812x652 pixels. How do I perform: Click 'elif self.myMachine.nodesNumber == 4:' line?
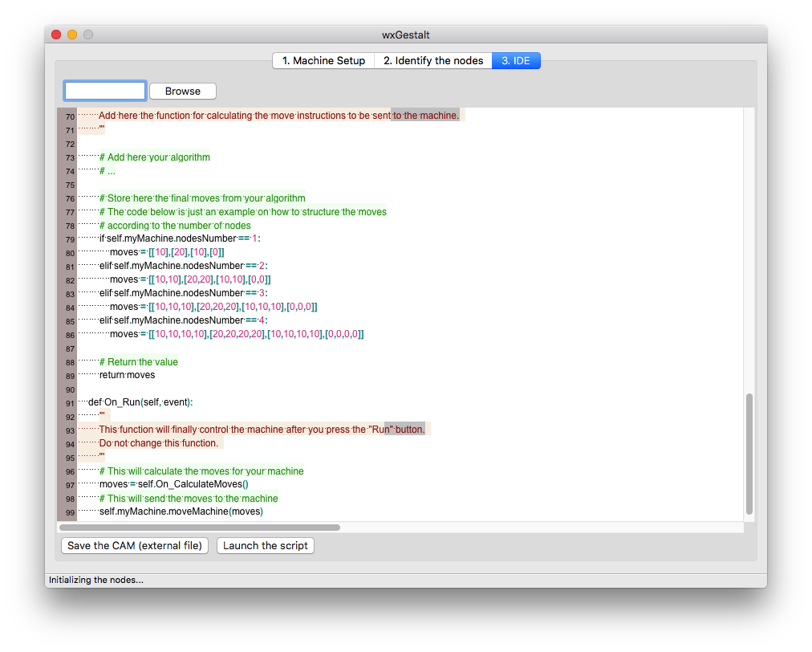(x=183, y=320)
